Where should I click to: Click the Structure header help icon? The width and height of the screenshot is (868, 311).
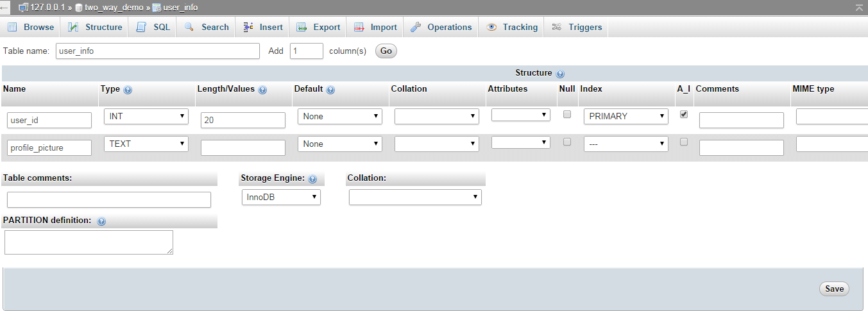click(560, 74)
